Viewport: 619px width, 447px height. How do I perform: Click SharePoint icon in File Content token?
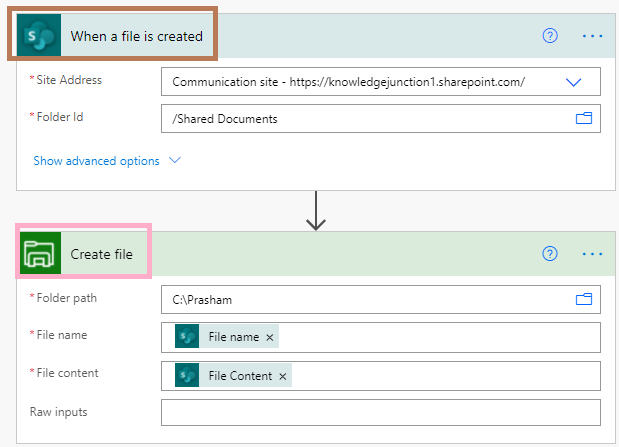(187, 375)
